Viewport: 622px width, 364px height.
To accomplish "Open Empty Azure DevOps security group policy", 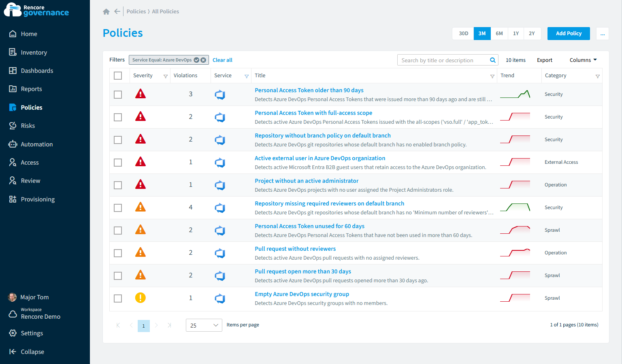I will click(x=302, y=294).
